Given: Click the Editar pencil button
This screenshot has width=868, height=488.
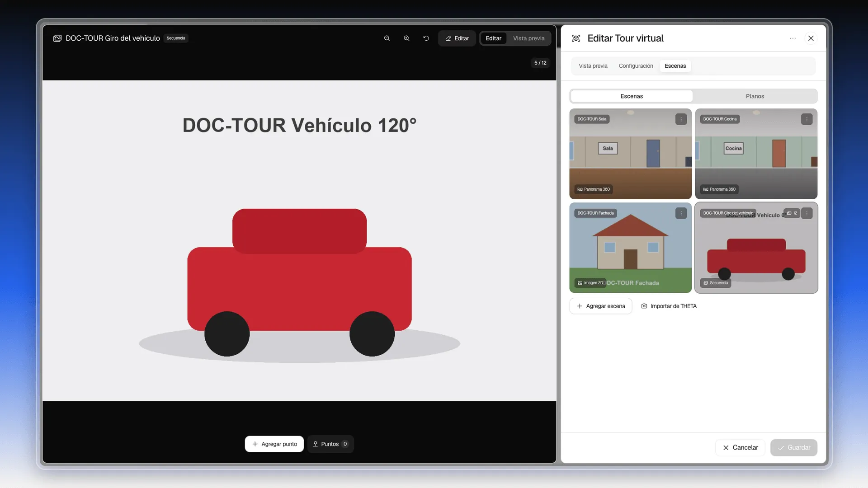Looking at the screenshot, I should coord(457,38).
